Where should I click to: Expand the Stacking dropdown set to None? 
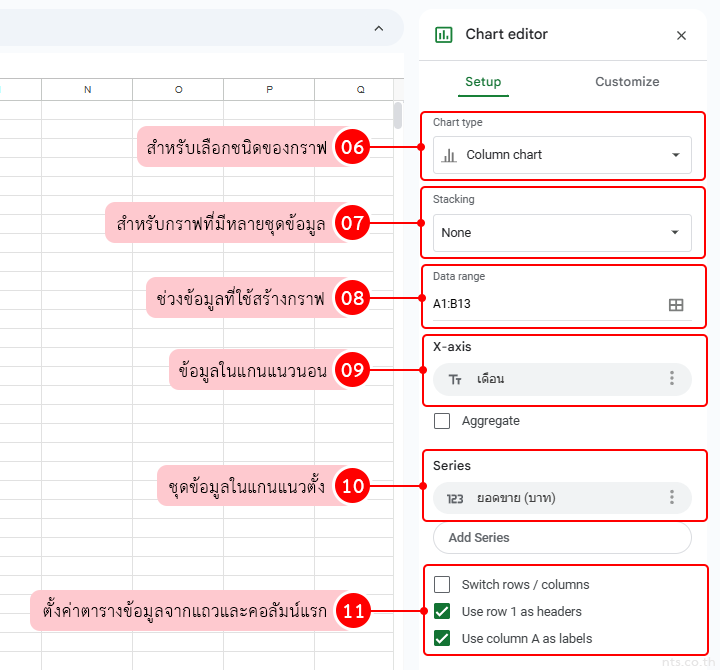tap(562, 233)
